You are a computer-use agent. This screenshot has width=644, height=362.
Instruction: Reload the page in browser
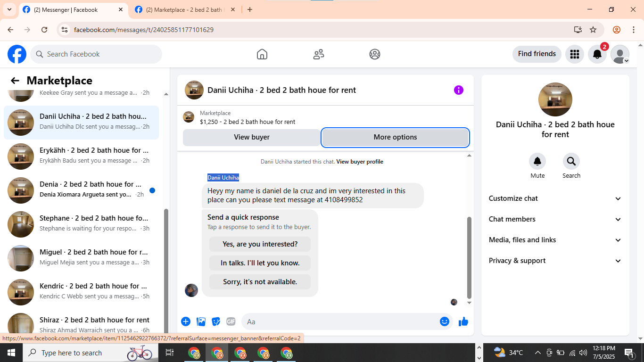(44, 30)
